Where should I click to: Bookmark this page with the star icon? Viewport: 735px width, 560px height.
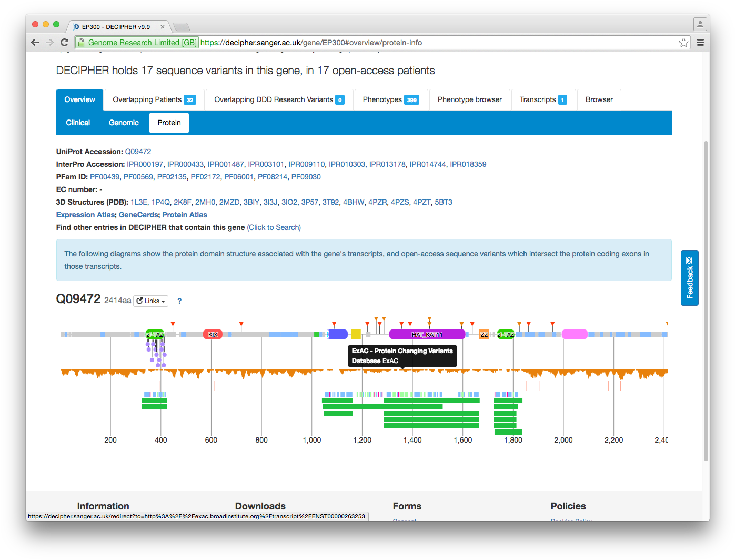[683, 43]
